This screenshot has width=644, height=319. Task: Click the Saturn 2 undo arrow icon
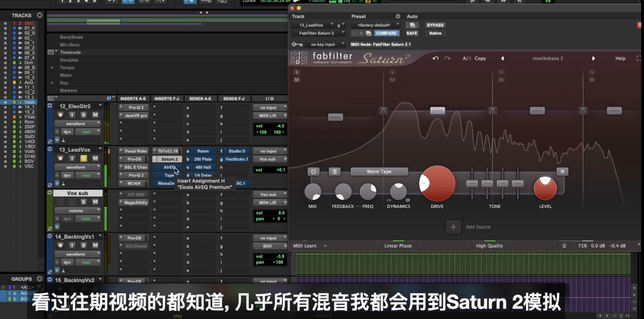tap(435, 58)
